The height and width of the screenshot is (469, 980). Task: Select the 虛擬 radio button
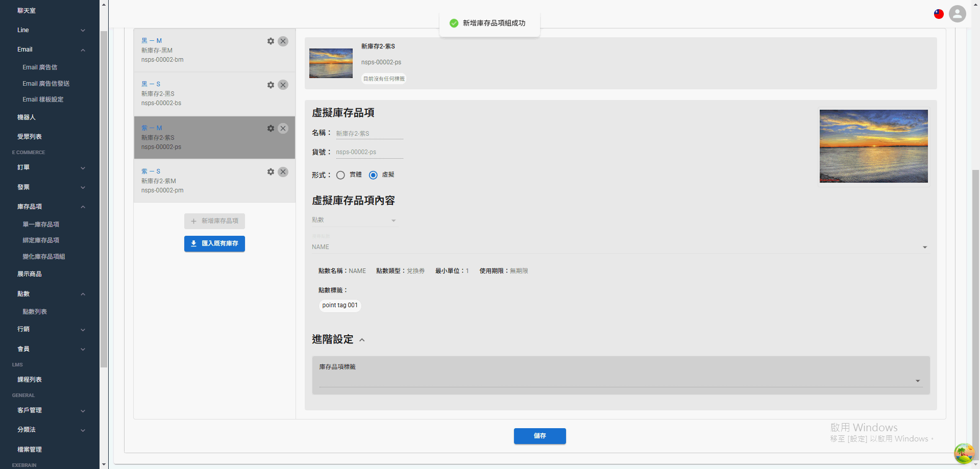click(373, 175)
